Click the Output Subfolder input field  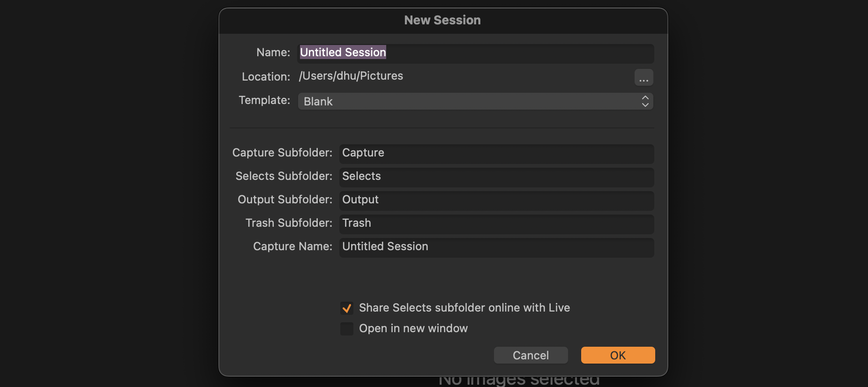tap(496, 201)
